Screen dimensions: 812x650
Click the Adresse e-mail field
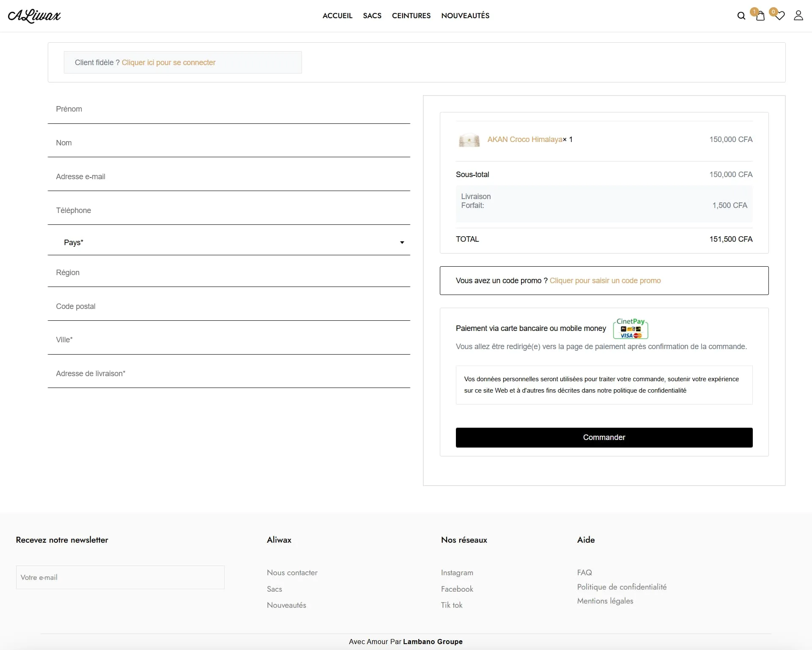tap(229, 177)
